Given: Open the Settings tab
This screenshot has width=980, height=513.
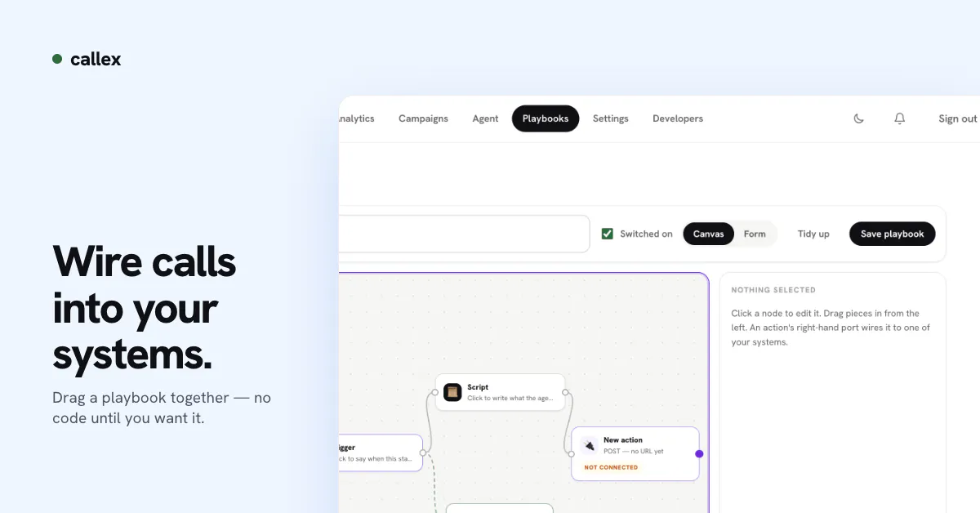Looking at the screenshot, I should pyautogui.click(x=611, y=118).
